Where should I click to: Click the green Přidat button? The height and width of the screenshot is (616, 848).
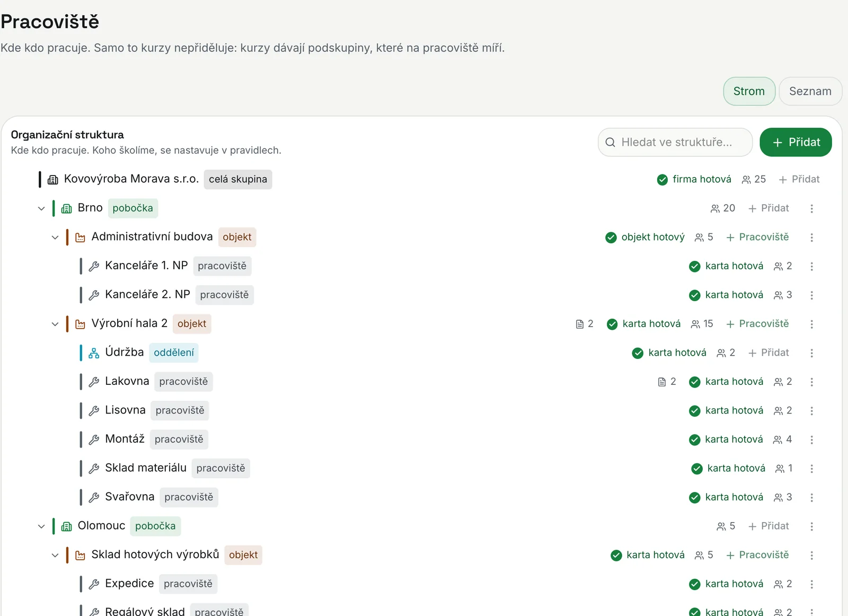796,142
